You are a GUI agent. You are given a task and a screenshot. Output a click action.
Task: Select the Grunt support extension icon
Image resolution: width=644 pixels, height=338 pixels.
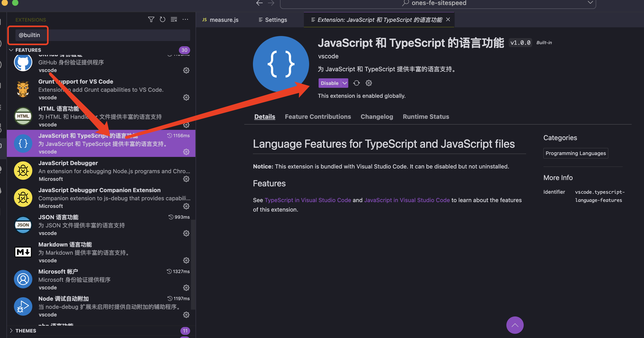pyautogui.click(x=23, y=89)
